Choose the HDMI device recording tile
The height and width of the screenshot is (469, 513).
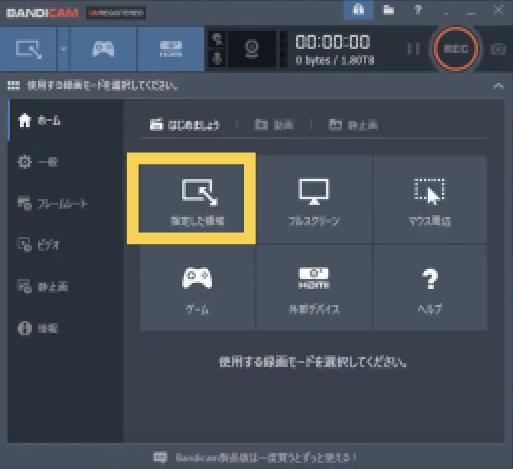[x=314, y=288]
